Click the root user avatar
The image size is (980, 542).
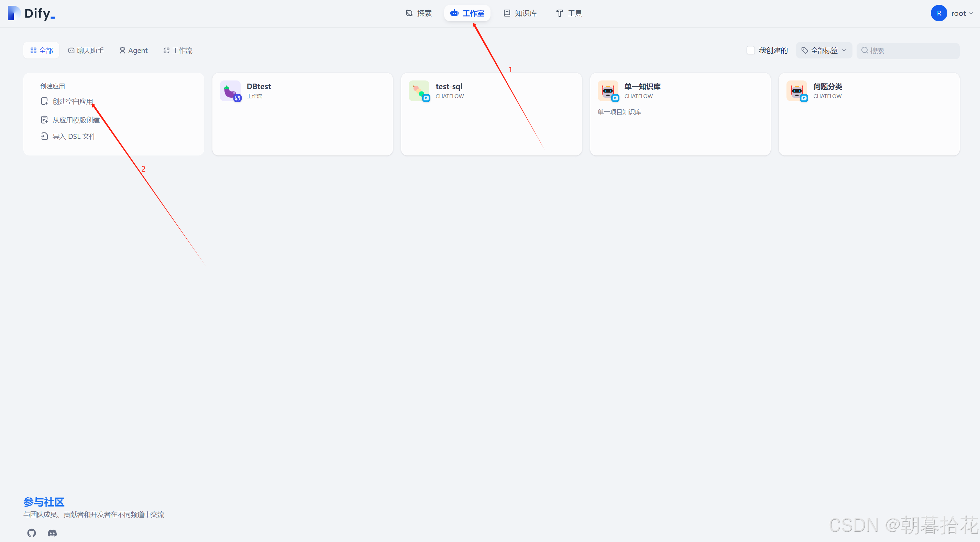(x=938, y=13)
